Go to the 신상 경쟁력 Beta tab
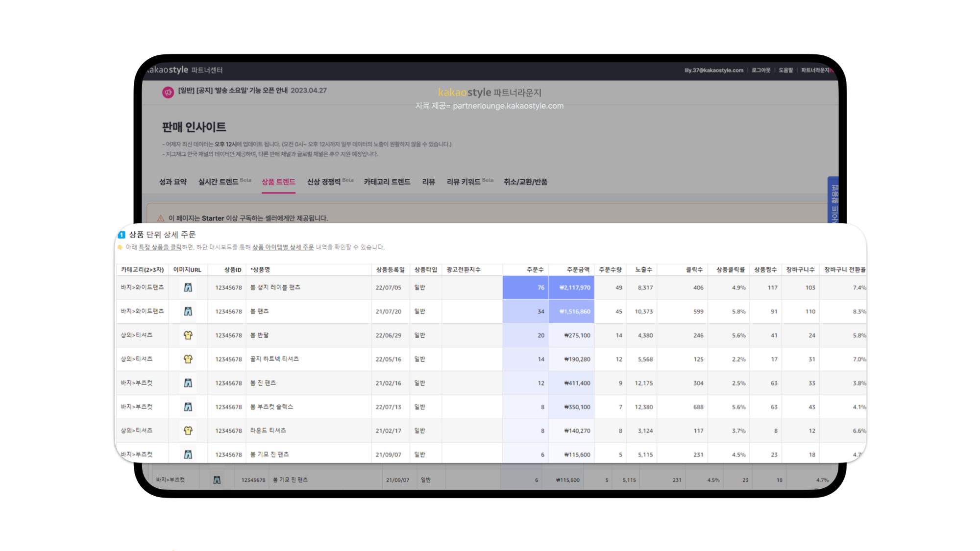980x551 pixels. (330, 182)
